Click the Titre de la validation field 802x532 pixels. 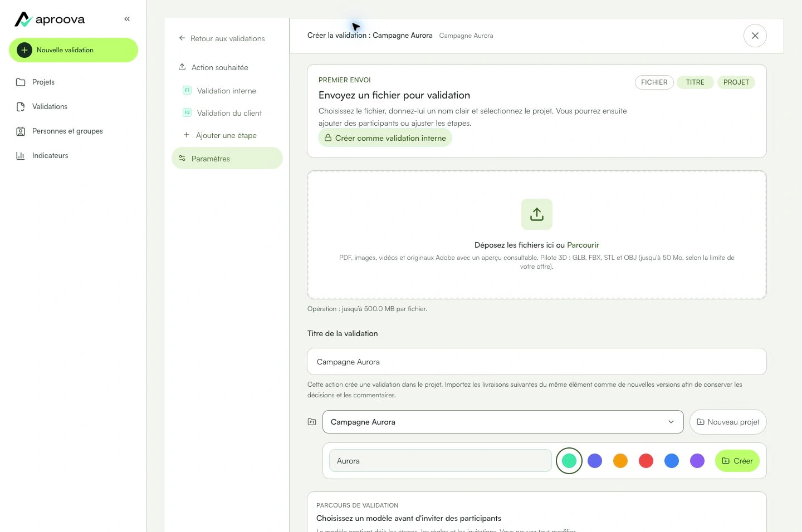[x=537, y=362]
